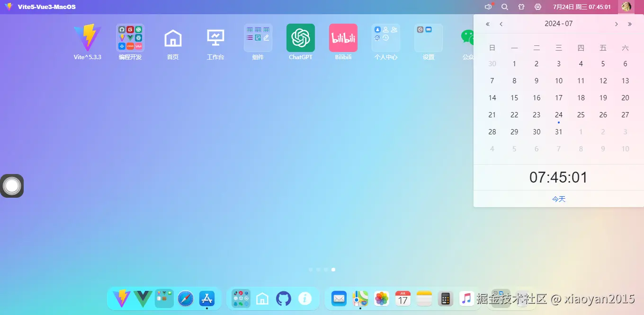Open GitHub from the dock
Screen dimensions: 644x315
click(x=284, y=298)
